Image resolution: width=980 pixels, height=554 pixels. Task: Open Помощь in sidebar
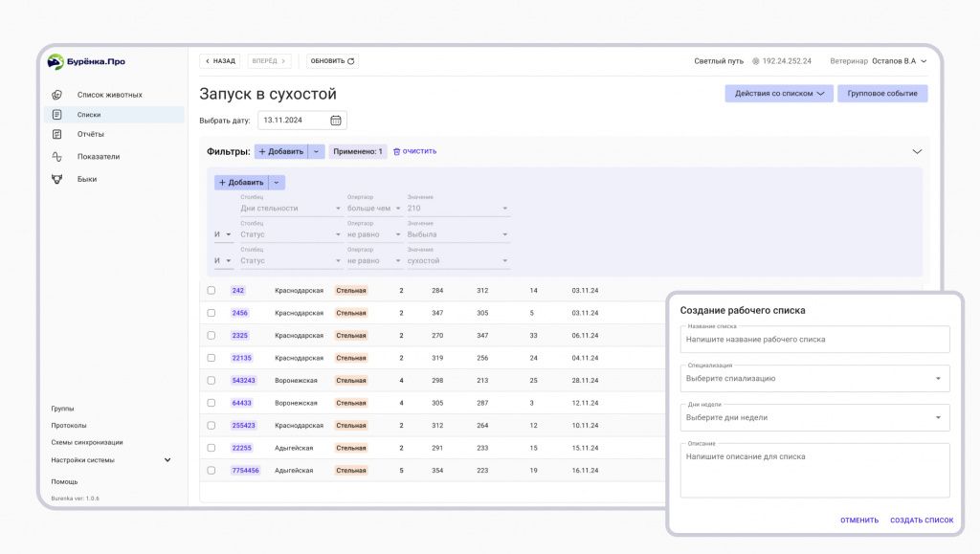pyautogui.click(x=64, y=481)
